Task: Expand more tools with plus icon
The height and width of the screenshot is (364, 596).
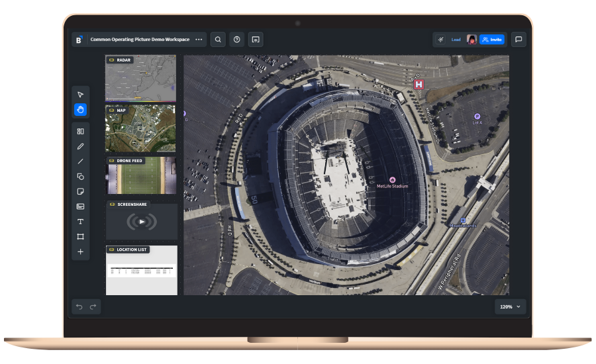Action: point(80,251)
